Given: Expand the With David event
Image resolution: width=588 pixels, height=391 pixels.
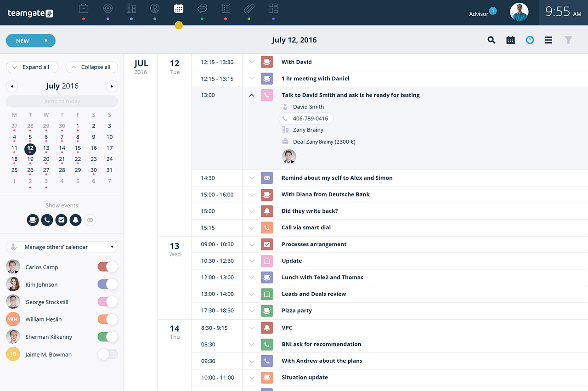Looking at the screenshot, I should click(x=251, y=62).
